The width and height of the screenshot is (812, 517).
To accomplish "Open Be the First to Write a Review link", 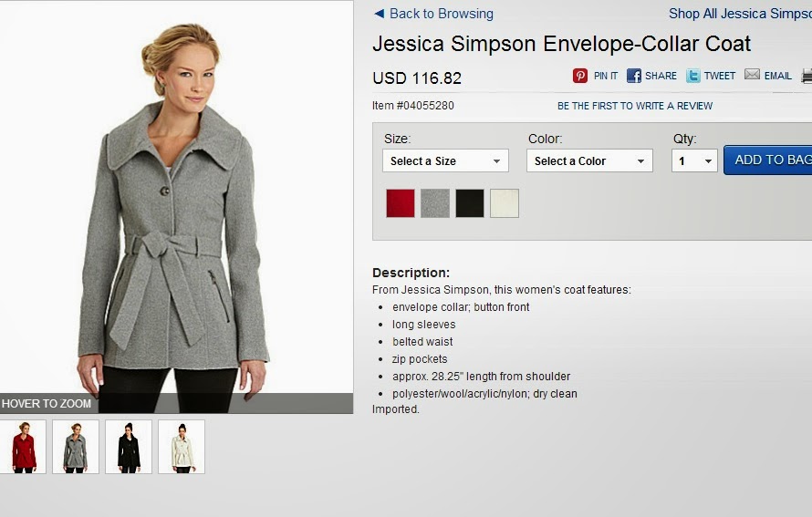I will coord(635,106).
